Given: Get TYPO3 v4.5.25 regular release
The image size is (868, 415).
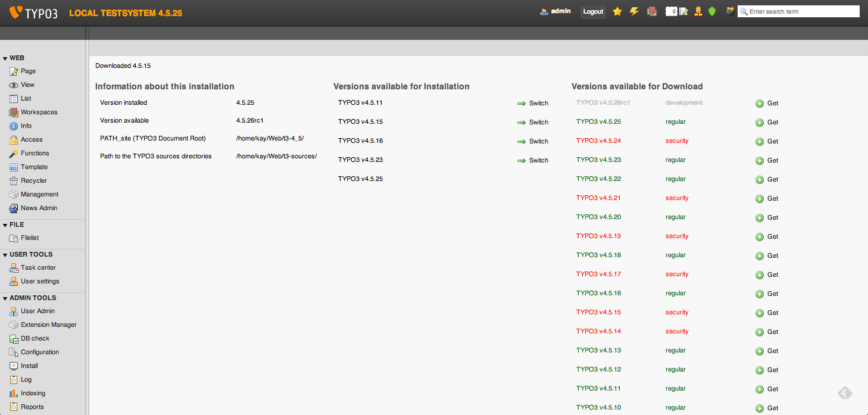Looking at the screenshot, I should pyautogui.click(x=767, y=123).
